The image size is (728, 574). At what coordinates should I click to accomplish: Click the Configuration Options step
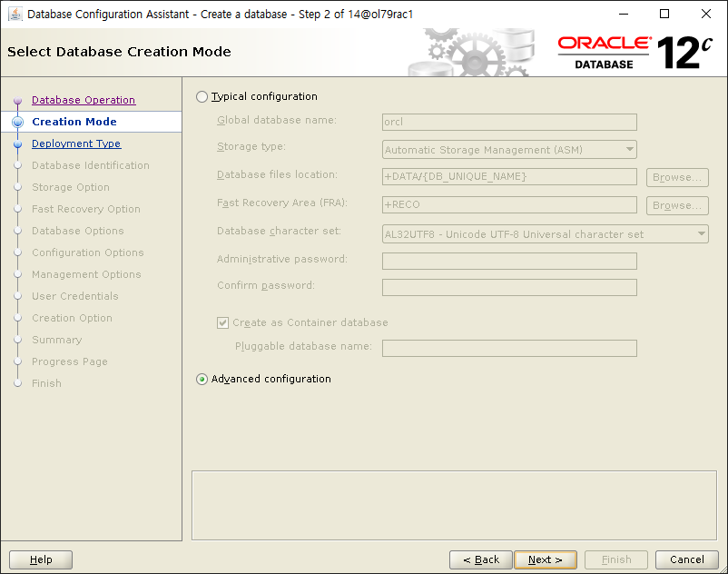(x=88, y=252)
